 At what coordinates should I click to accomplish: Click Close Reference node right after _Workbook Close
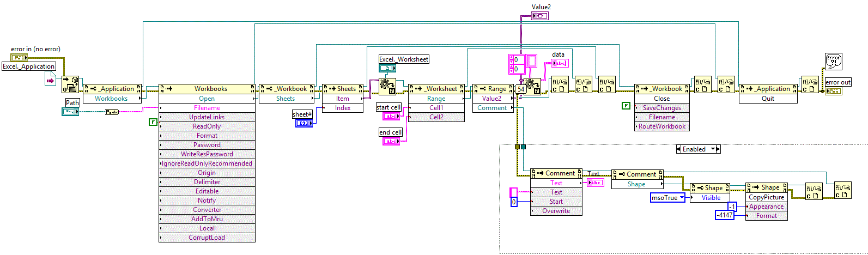coord(702,84)
